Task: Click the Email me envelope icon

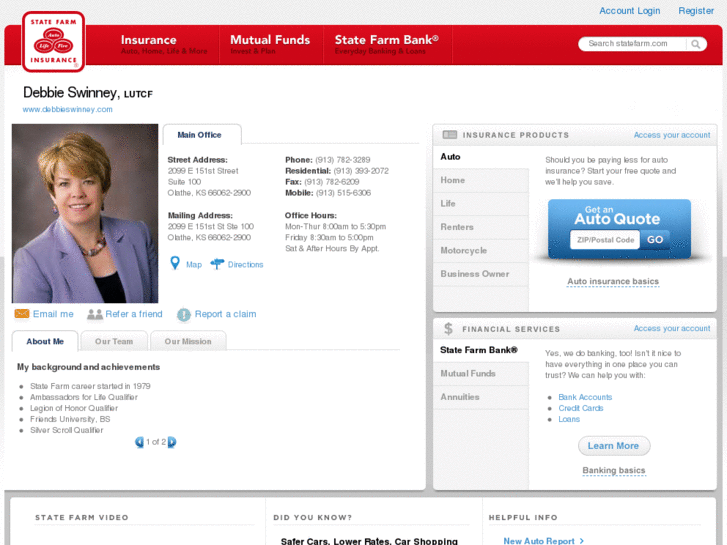Action: coord(22,314)
